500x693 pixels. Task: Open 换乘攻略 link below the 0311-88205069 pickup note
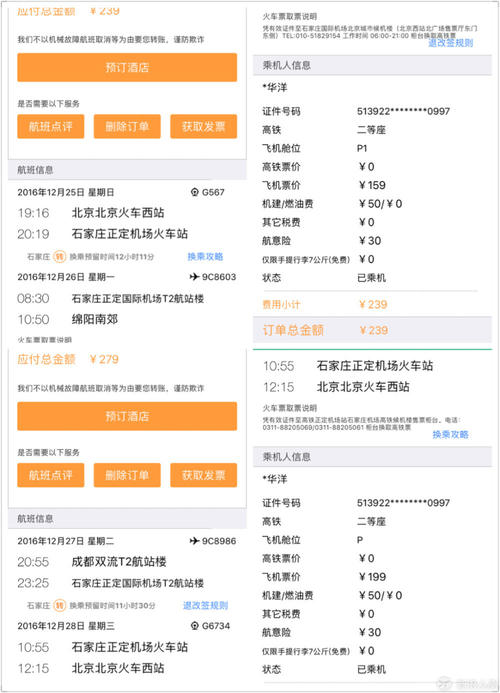click(450, 434)
